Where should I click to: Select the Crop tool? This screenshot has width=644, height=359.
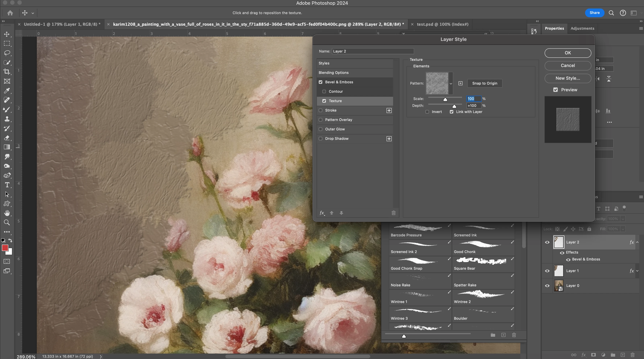[7, 72]
